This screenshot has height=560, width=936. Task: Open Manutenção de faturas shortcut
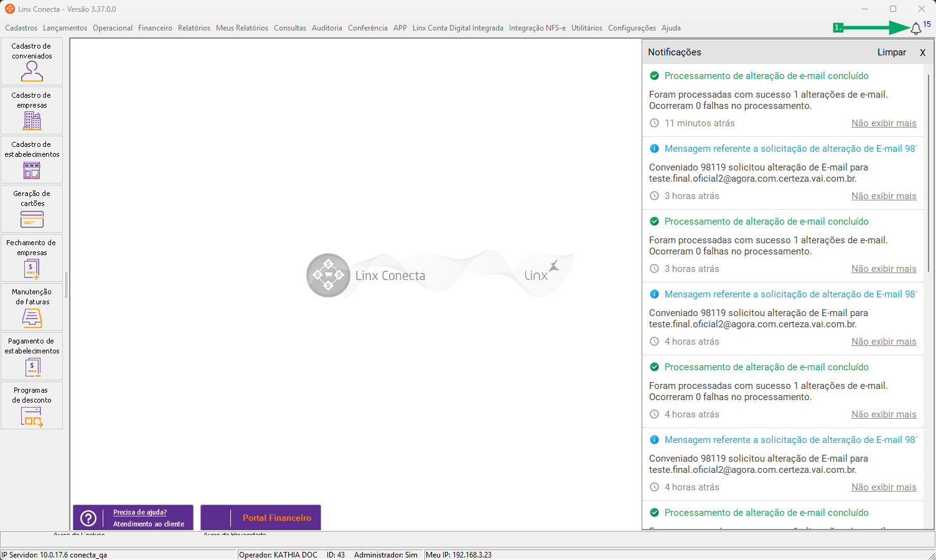(x=32, y=307)
